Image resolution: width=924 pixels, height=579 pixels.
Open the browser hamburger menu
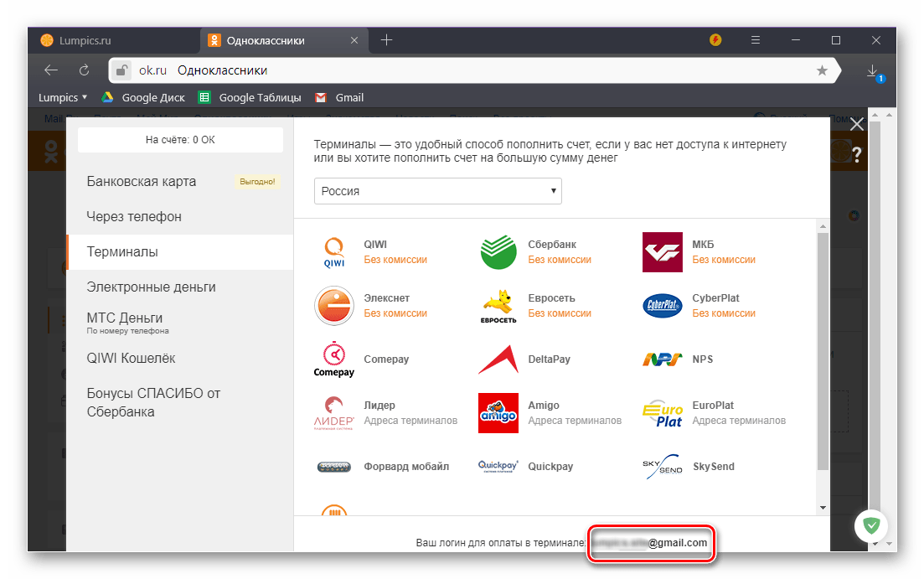click(755, 39)
